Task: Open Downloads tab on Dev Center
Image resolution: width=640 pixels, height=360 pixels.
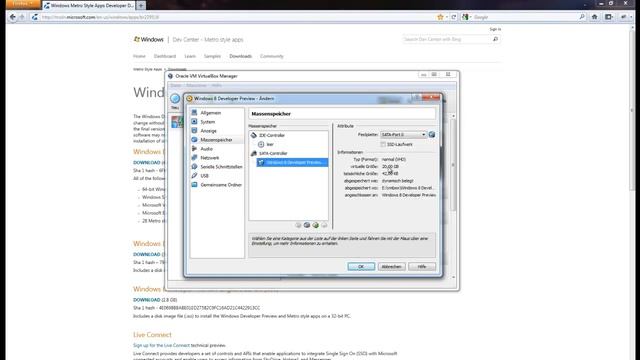Action: tap(240, 56)
